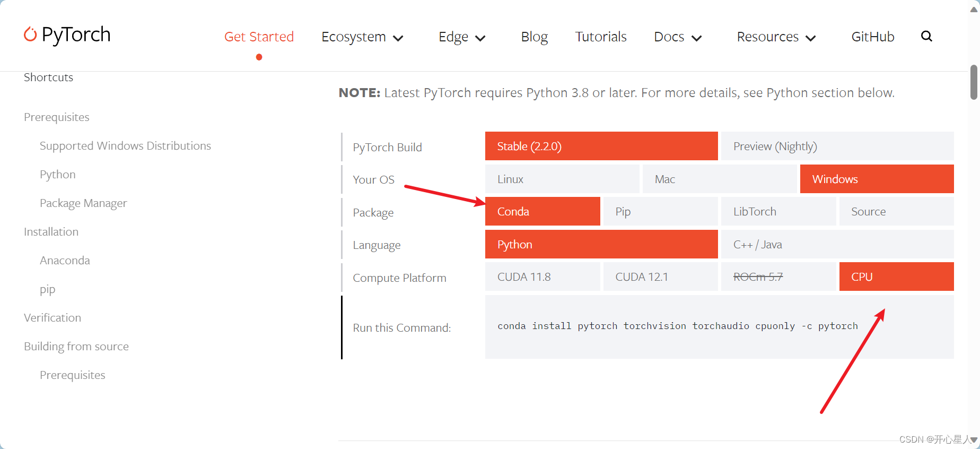Click the Language row label
The width and height of the screenshot is (980, 449).
[x=377, y=245]
